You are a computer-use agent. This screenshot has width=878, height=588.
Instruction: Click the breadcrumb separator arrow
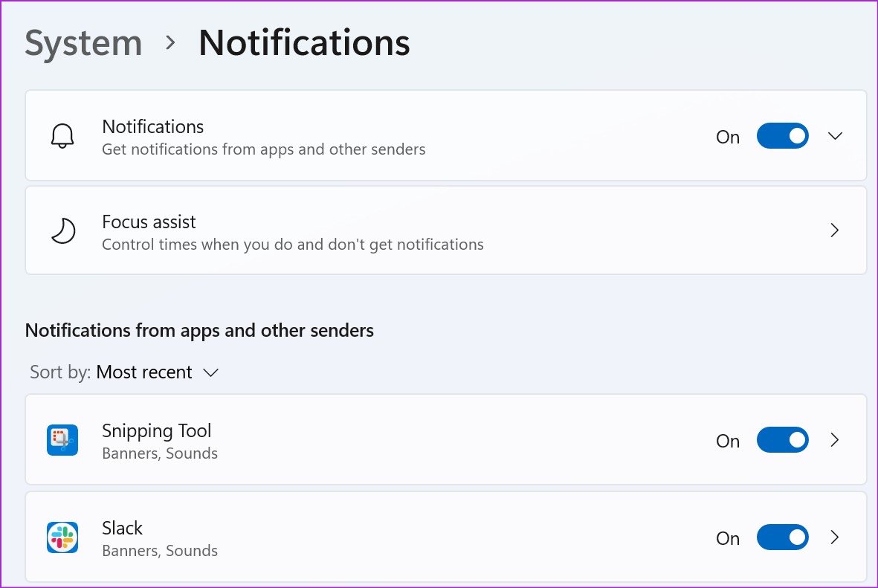click(x=170, y=44)
